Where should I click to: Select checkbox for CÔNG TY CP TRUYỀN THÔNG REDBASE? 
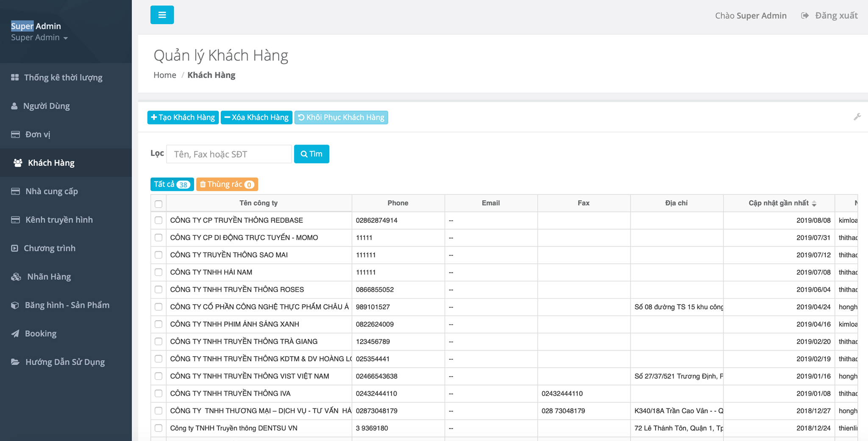[x=159, y=220]
